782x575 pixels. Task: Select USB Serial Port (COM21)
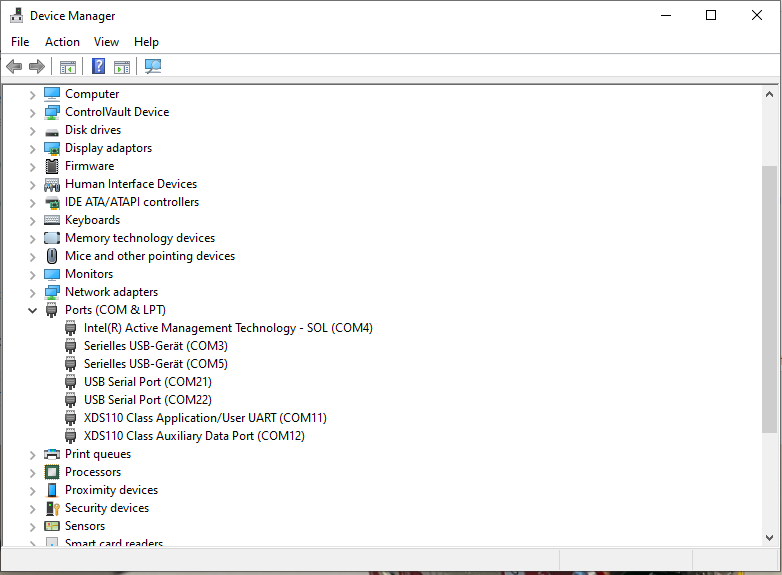click(148, 382)
